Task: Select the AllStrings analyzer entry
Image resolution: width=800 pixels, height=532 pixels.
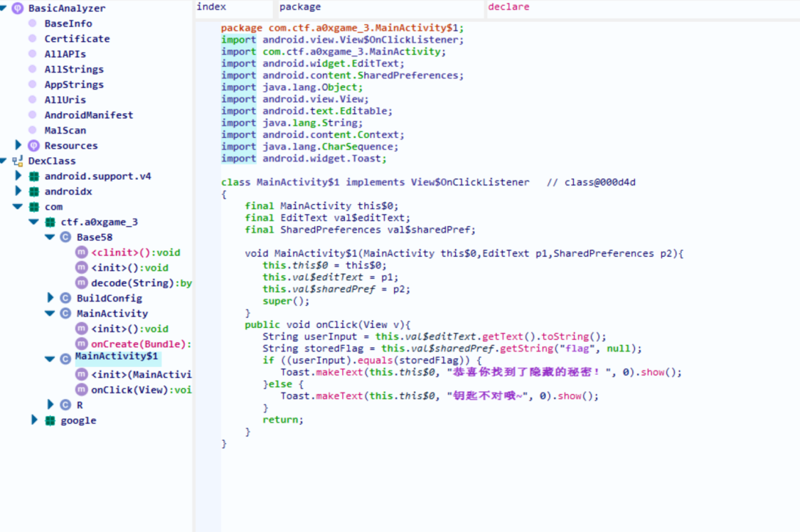Action: pos(74,70)
